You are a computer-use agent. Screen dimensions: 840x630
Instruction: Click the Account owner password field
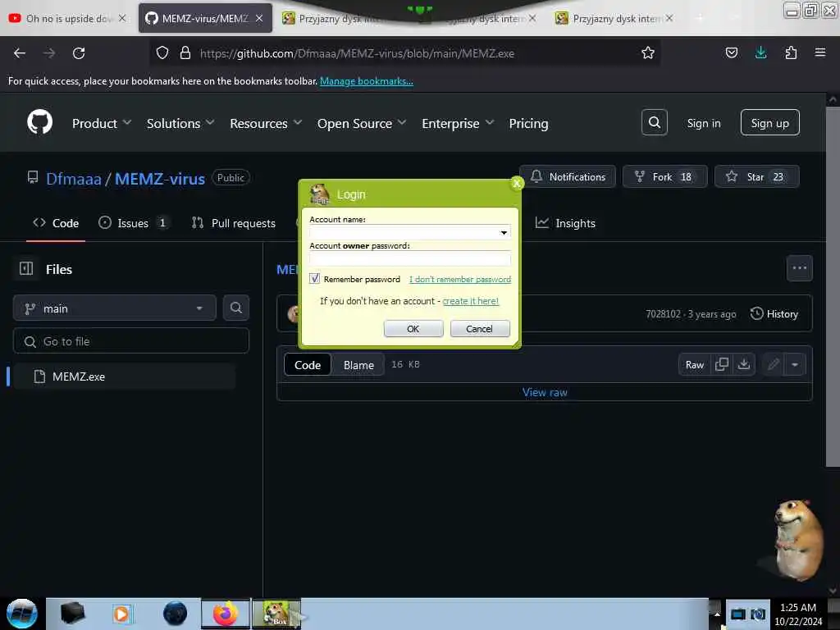(x=410, y=258)
